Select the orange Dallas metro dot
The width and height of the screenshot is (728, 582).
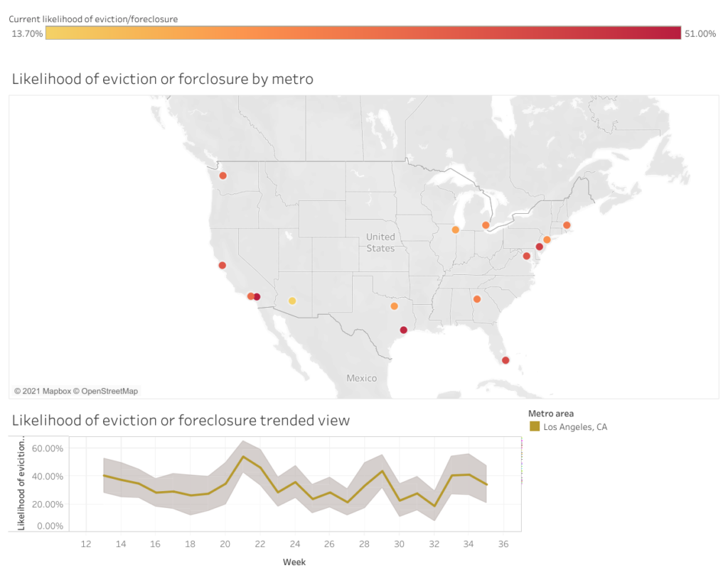click(394, 306)
